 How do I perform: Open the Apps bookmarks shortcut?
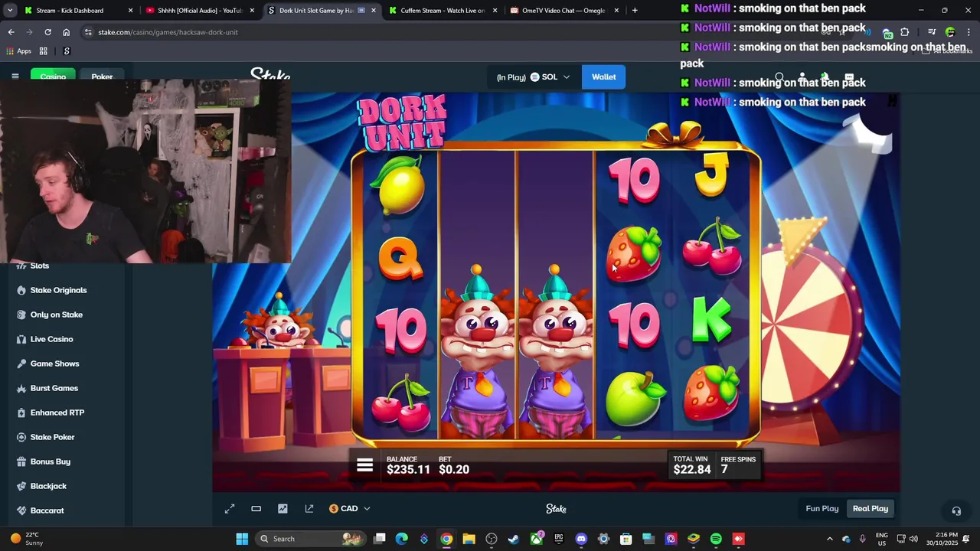tap(18, 51)
